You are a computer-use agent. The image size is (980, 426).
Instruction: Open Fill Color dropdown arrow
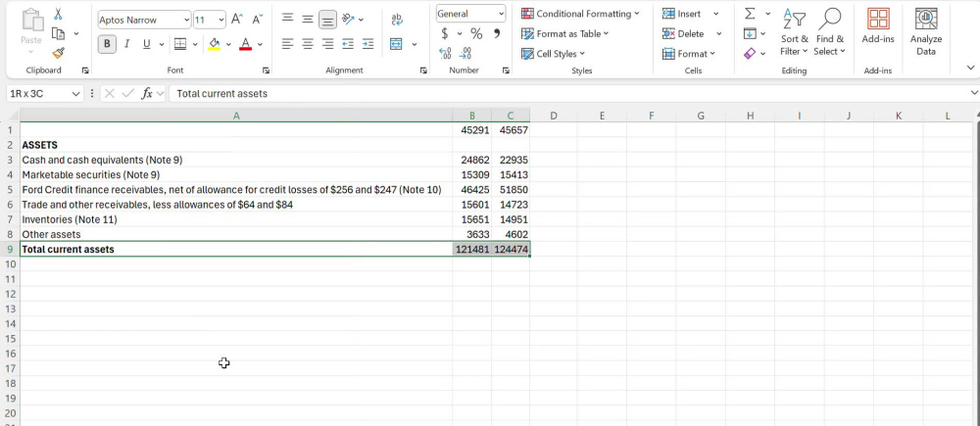pyautogui.click(x=228, y=44)
